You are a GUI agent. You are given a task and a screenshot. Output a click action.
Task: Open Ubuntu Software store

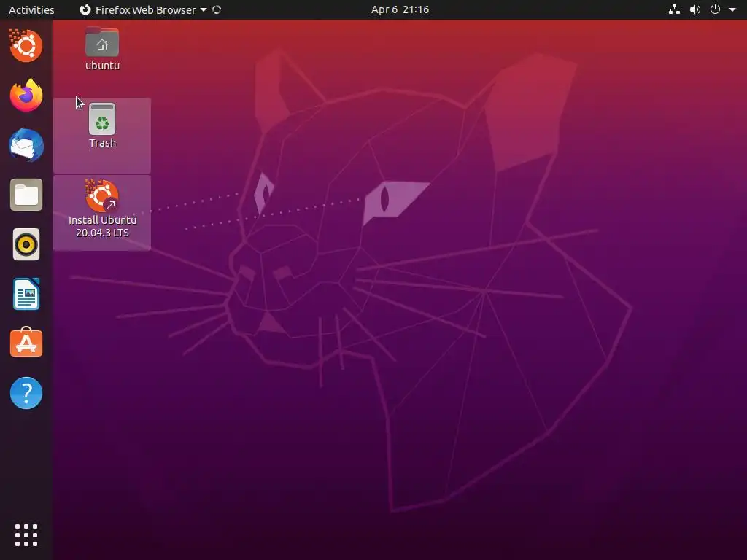click(26, 343)
